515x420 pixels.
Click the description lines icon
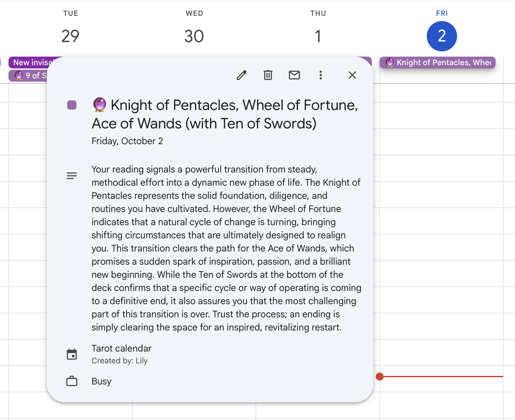pos(72,176)
